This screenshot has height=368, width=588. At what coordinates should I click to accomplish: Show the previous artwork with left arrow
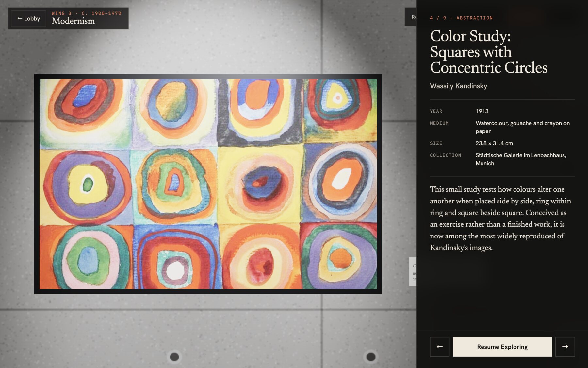pyautogui.click(x=440, y=347)
